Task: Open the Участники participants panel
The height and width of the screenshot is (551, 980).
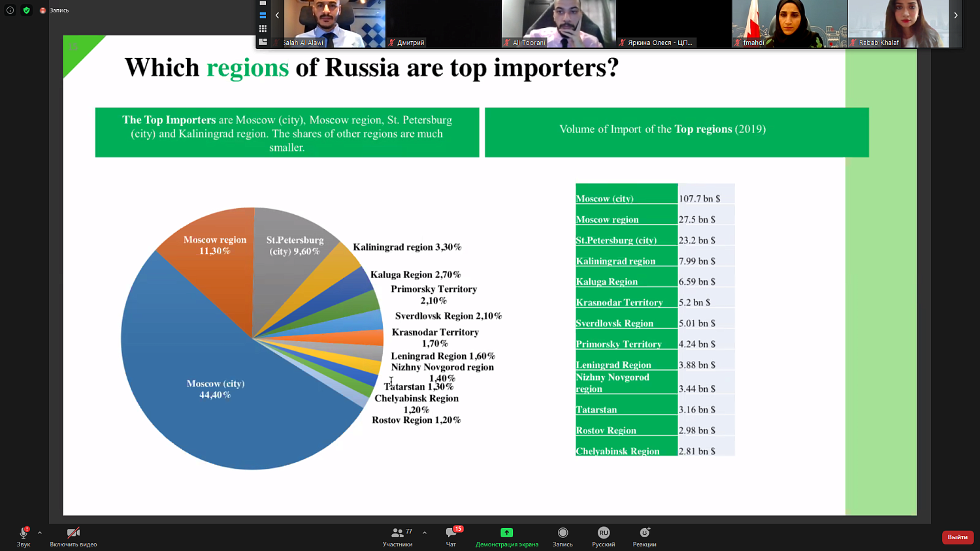Action: pyautogui.click(x=397, y=537)
